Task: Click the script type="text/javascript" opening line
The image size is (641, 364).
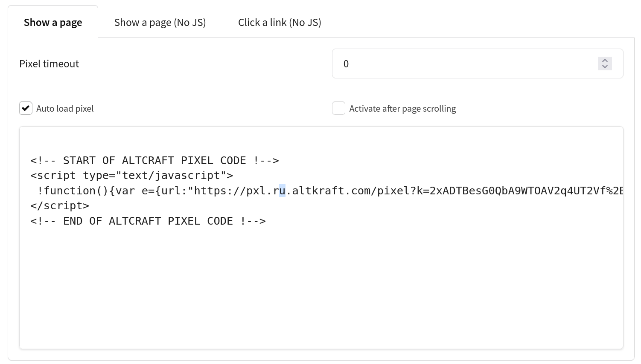Action: point(132,176)
